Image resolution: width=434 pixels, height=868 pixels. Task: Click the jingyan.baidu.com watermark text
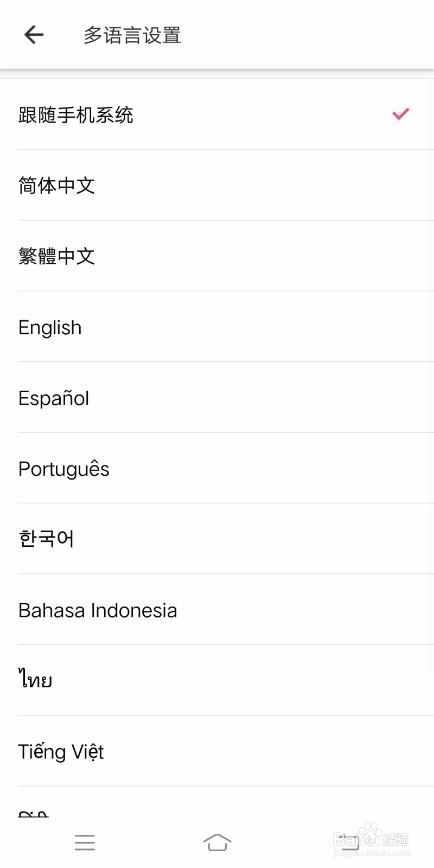coord(371,853)
